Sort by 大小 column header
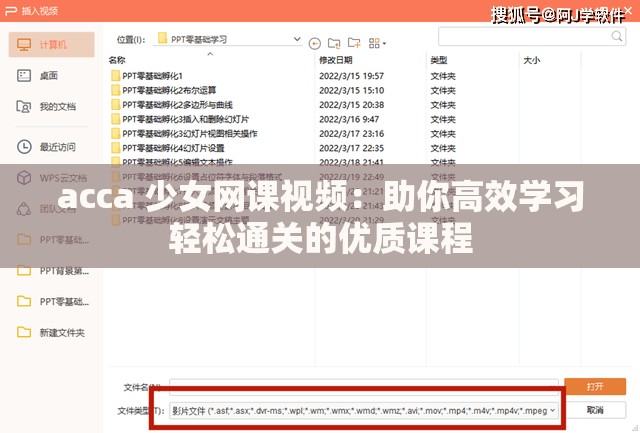640x433 pixels. 532,60
